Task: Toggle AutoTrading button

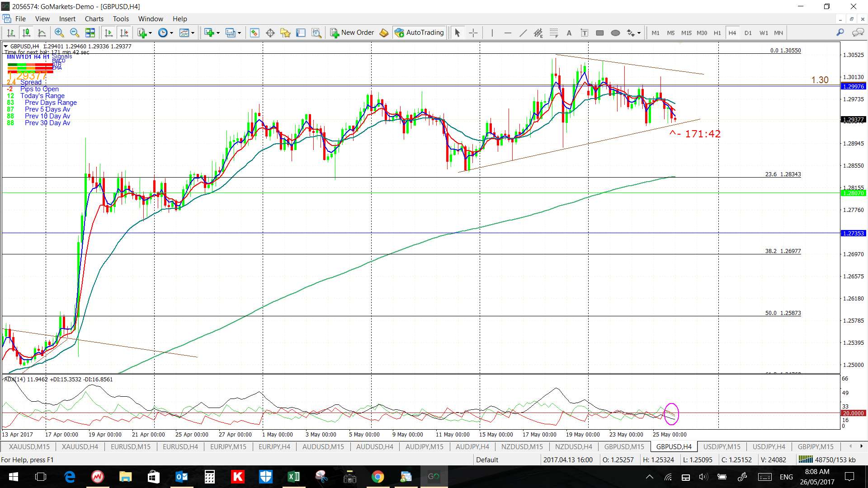Action: point(419,33)
